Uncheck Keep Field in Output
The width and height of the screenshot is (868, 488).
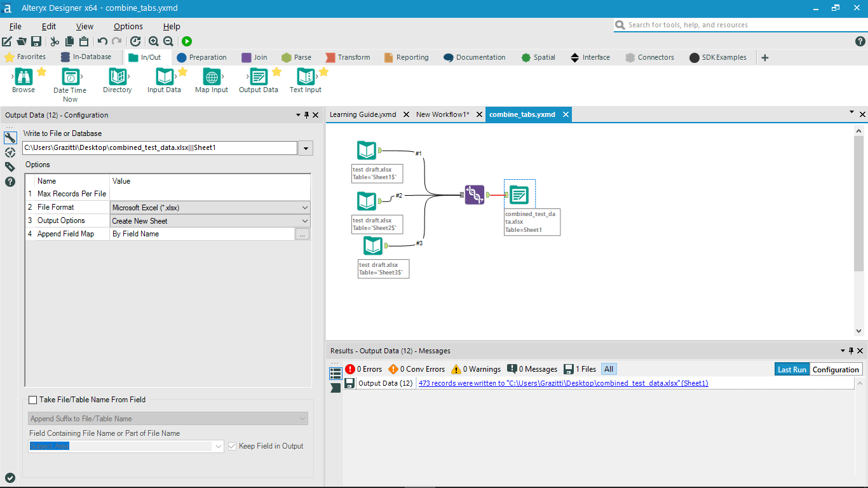[x=233, y=446]
